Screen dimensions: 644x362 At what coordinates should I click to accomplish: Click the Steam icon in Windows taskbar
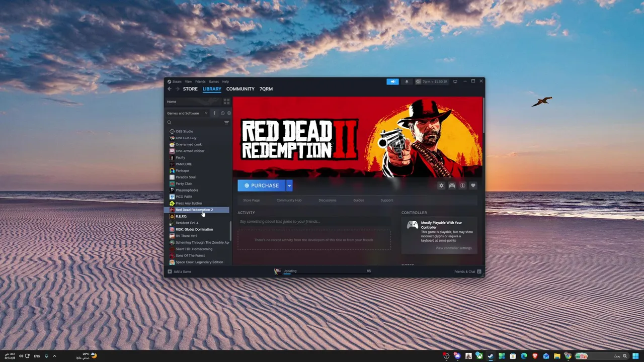coord(490,356)
